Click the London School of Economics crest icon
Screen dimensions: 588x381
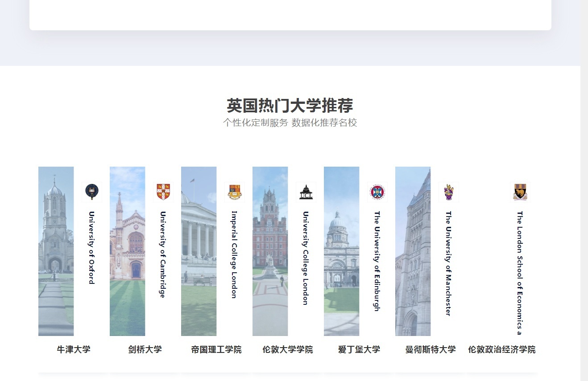coord(520,192)
